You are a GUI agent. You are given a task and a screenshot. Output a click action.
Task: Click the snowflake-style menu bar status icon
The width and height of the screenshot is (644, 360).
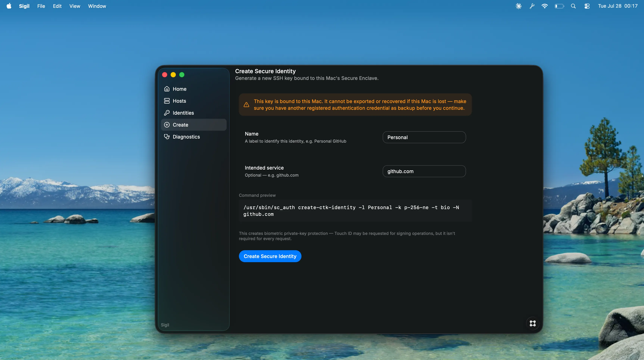pyautogui.click(x=519, y=6)
